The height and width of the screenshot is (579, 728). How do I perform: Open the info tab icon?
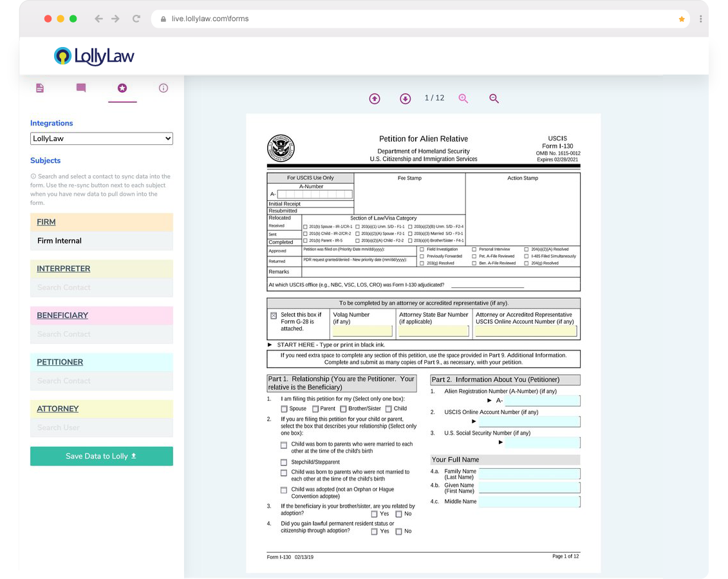[163, 88]
